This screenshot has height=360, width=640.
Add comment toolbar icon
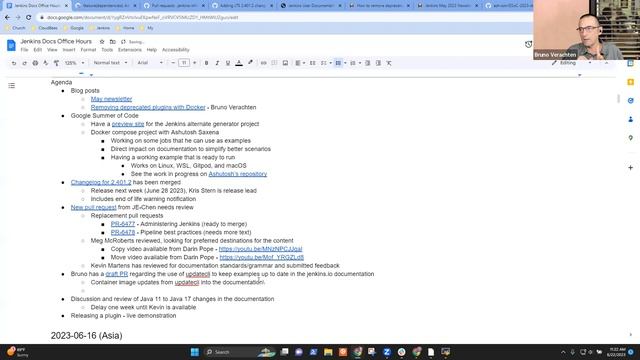pyautogui.click(x=274, y=63)
